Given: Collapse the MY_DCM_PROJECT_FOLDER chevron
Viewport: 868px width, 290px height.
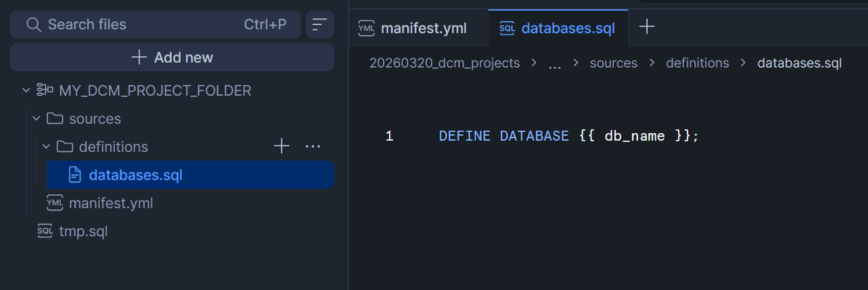Looking at the screenshot, I should (26, 91).
